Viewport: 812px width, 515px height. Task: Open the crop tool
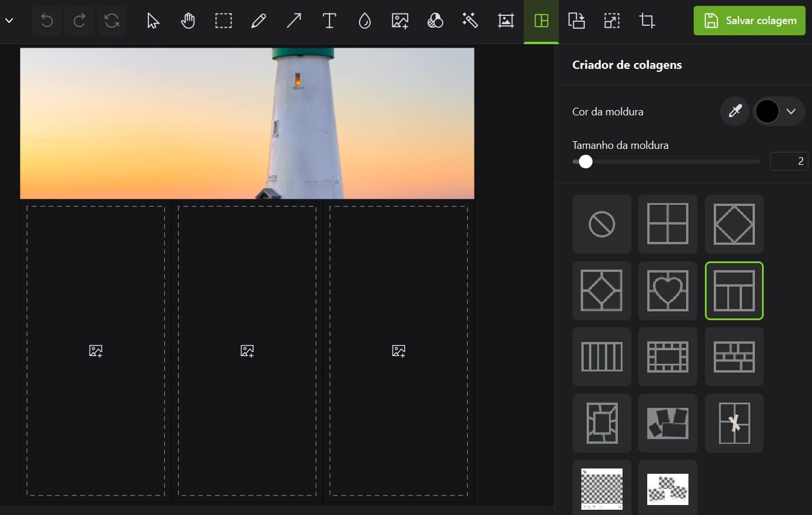click(647, 21)
